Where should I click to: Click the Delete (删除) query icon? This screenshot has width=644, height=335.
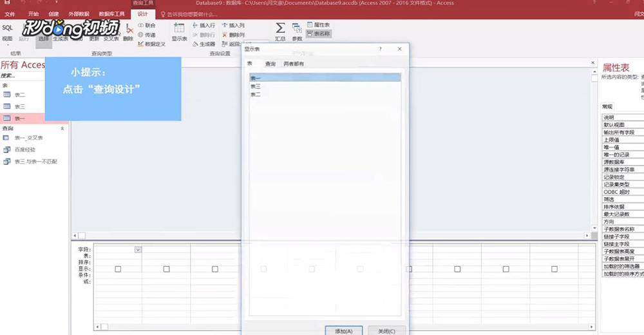[129, 33]
